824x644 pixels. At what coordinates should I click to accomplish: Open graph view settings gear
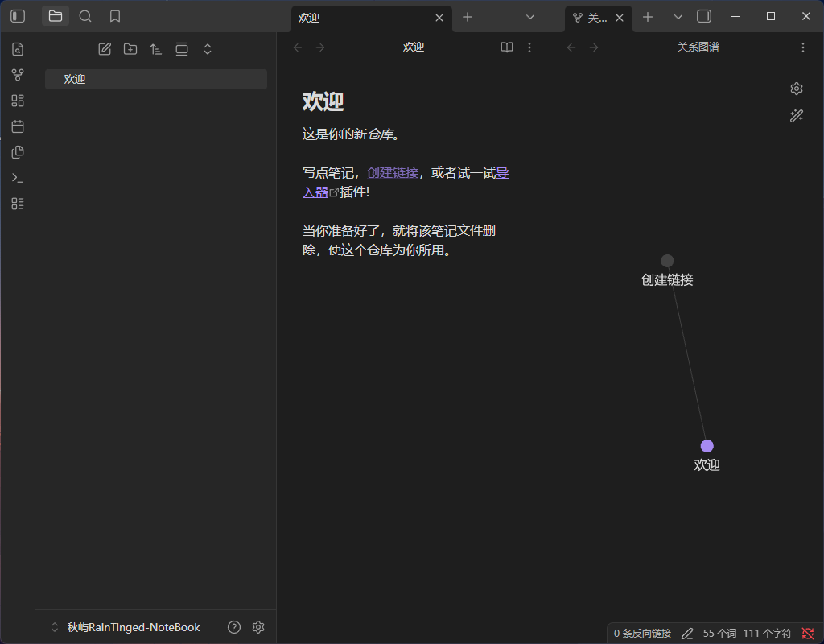(x=796, y=89)
